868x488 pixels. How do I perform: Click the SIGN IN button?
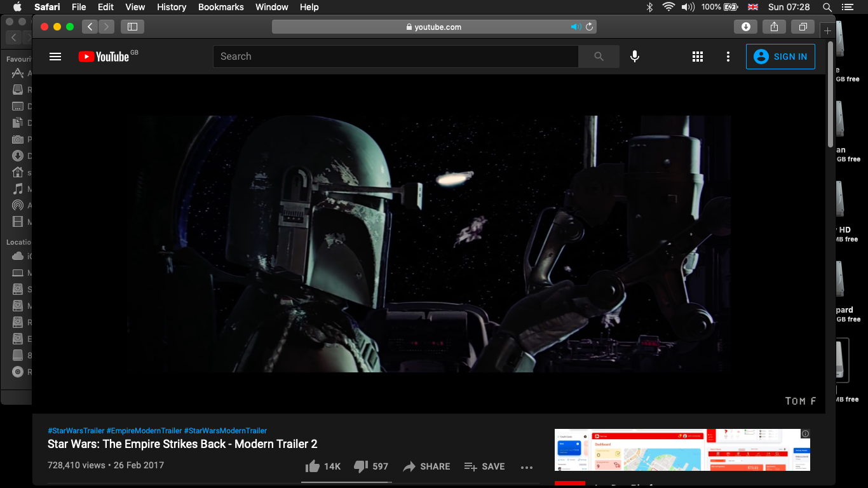coord(780,57)
